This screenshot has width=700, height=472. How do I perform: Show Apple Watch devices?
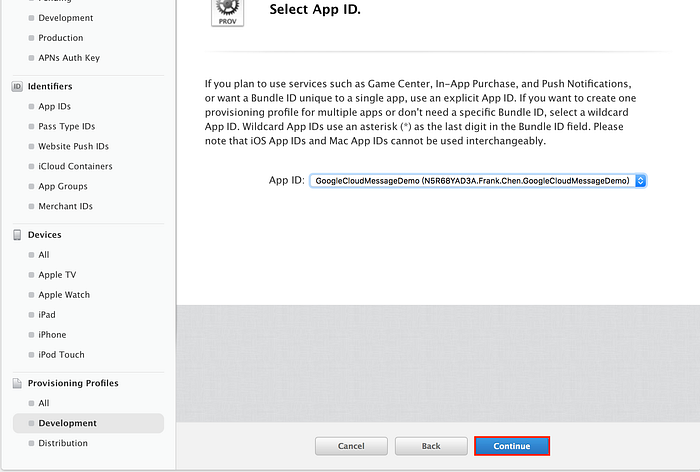click(x=64, y=295)
